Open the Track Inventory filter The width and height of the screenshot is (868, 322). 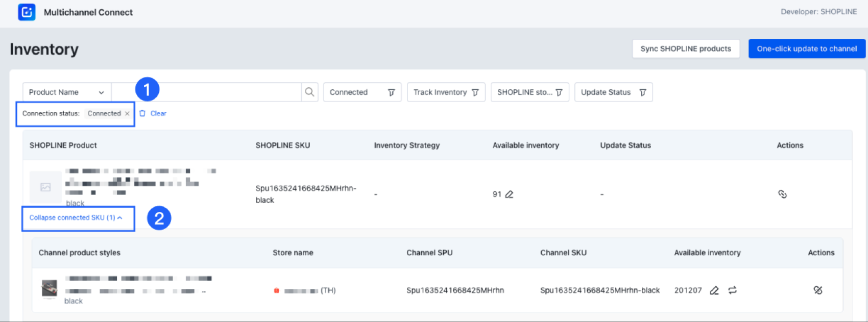pyautogui.click(x=446, y=92)
